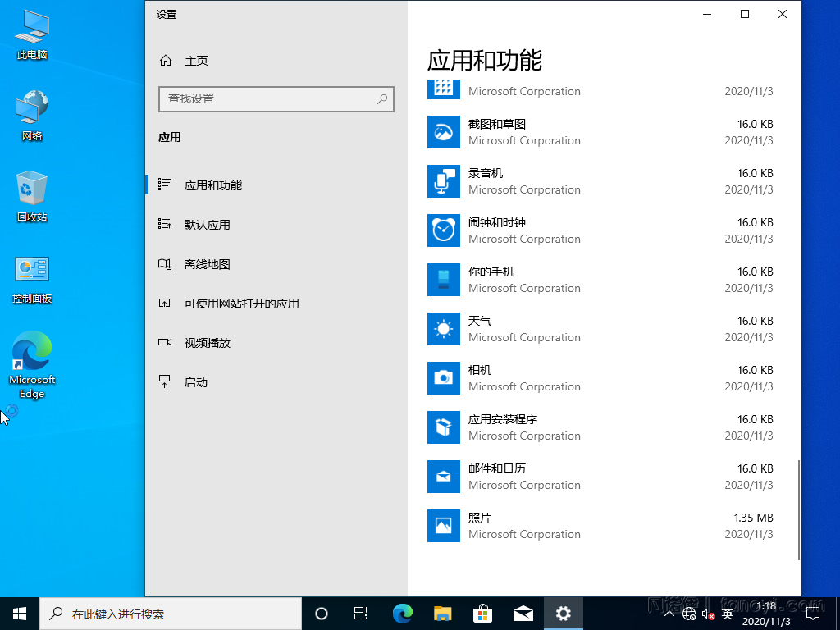This screenshot has width=840, height=630.
Task: Select the 你的手机 entry name
Action: point(491,272)
